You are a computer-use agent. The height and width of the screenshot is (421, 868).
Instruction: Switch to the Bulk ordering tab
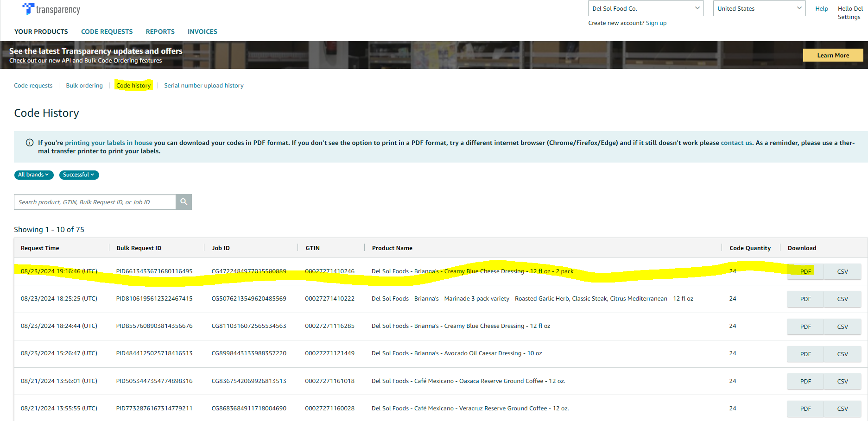coord(84,85)
